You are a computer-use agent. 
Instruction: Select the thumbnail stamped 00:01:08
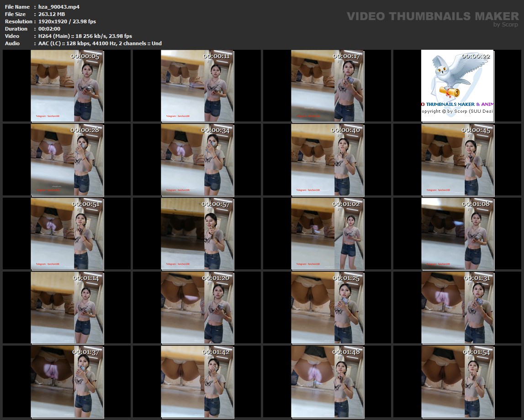457,234
